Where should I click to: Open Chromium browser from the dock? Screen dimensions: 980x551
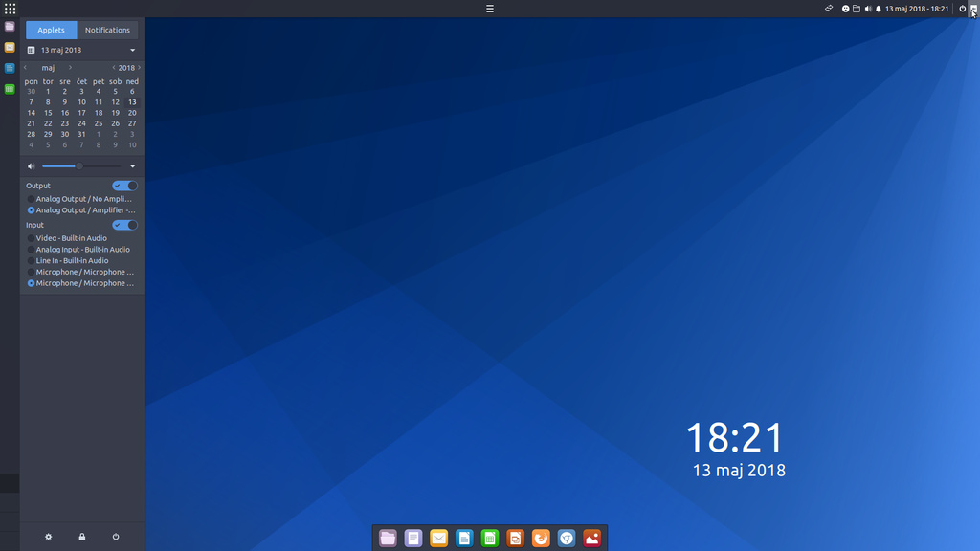point(566,538)
